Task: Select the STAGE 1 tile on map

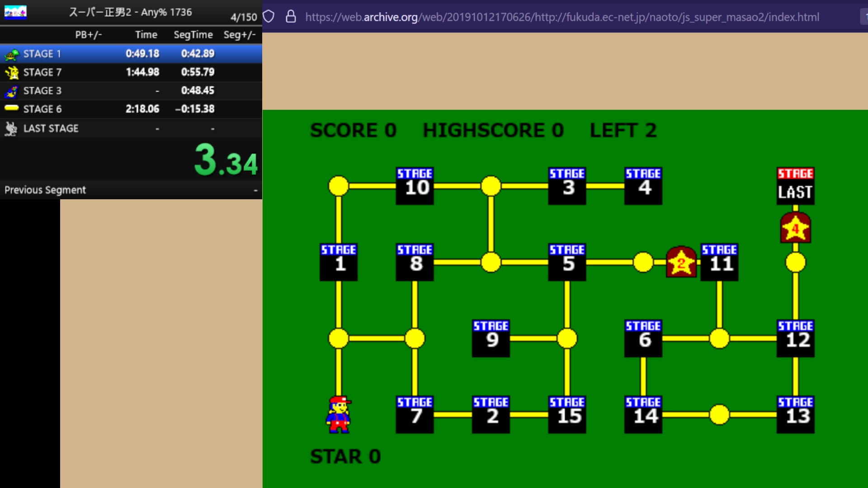Action: [x=339, y=262]
